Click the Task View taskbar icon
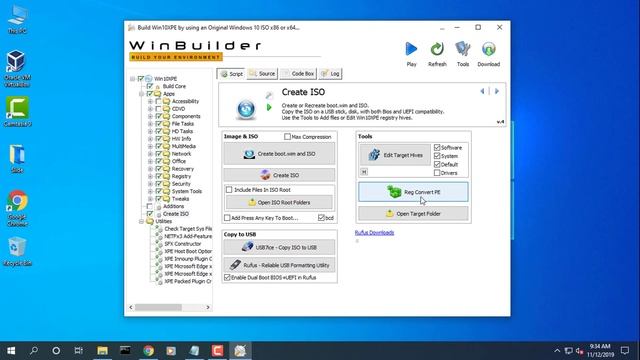 point(78,351)
